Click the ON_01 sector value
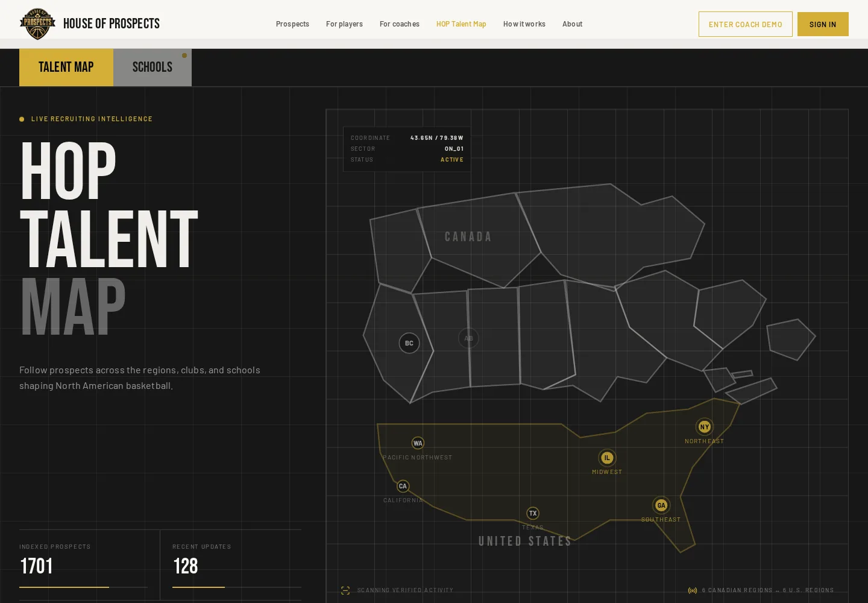868x603 pixels. click(x=454, y=149)
